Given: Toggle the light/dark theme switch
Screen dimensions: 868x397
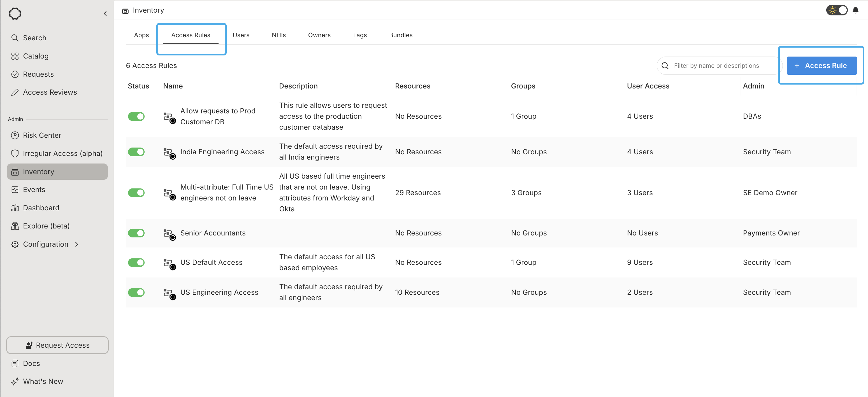Looking at the screenshot, I should (836, 10).
